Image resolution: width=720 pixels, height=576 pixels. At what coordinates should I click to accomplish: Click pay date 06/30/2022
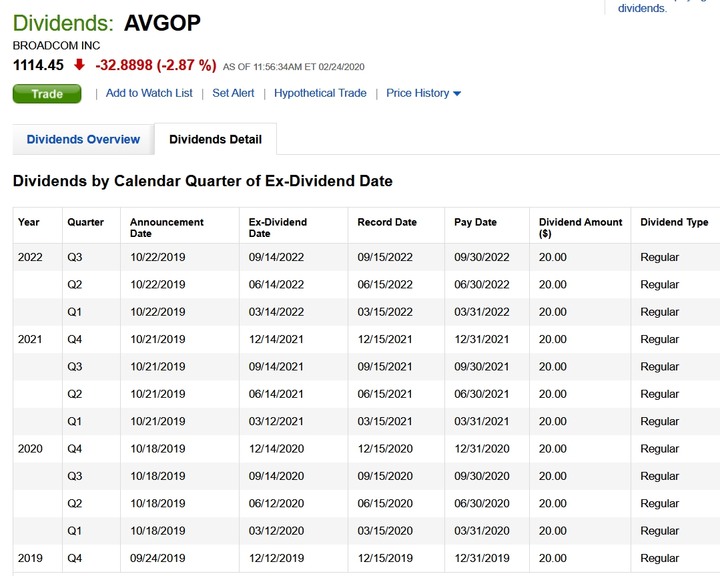pos(482,285)
